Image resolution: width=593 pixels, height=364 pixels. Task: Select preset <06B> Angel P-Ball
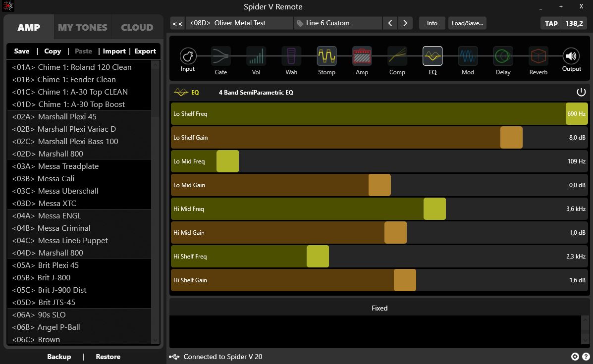tap(79, 327)
